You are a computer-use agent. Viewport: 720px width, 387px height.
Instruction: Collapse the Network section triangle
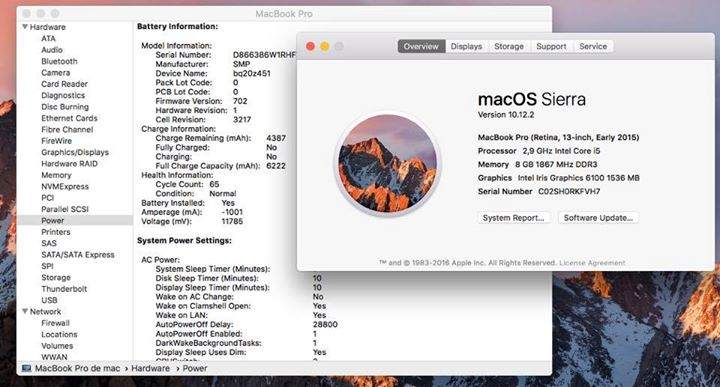coord(25,311)
